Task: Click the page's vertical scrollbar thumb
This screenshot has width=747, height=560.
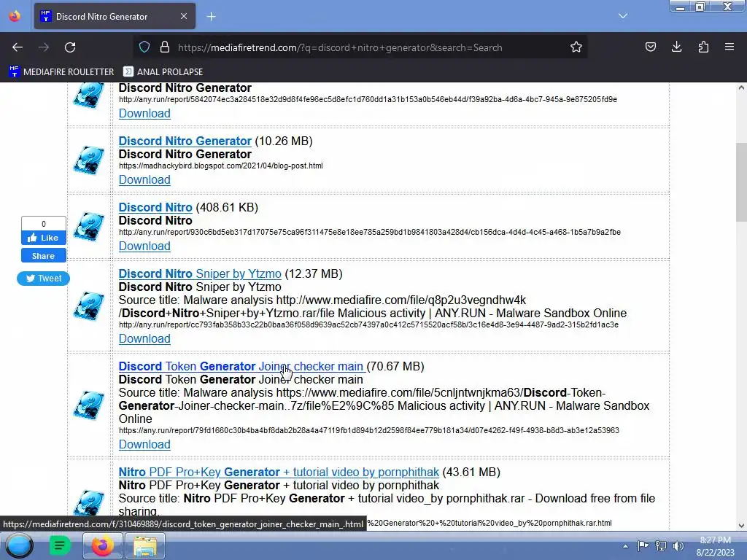Action: point(741,182)
